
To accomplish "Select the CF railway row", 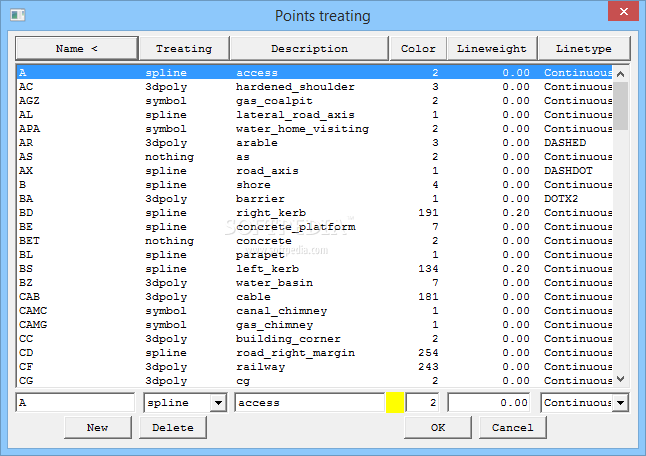I will click(x=315, y=367).
